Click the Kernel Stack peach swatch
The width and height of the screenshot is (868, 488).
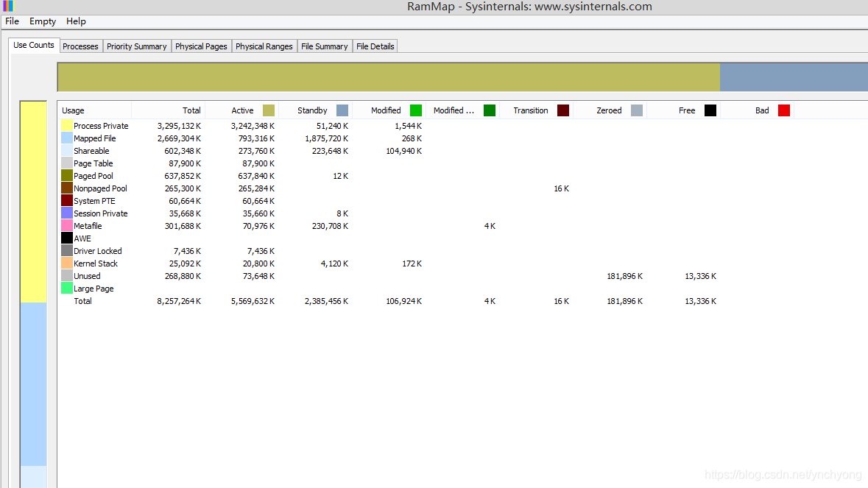pos(67,264)
